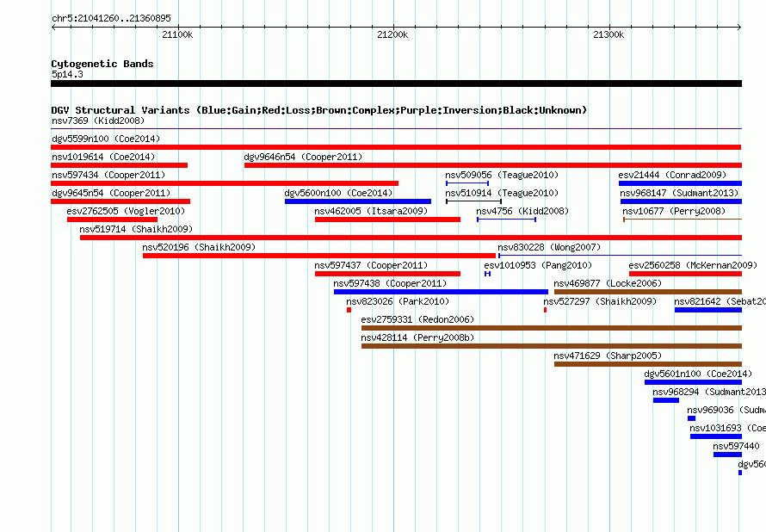Click nsv821642 (Sebat) label
Viewport: 766px width, 532px height.
[x=720, y=301]
